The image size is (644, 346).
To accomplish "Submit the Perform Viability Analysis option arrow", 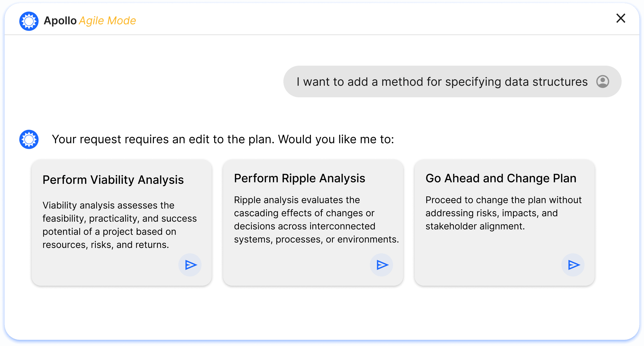I will 190,265.
